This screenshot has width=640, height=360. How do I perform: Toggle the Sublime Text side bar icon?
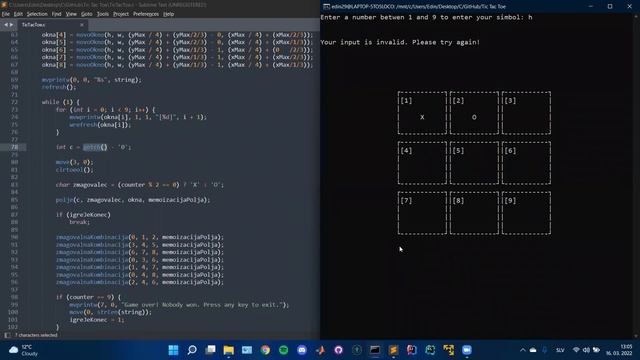point(7,335)
